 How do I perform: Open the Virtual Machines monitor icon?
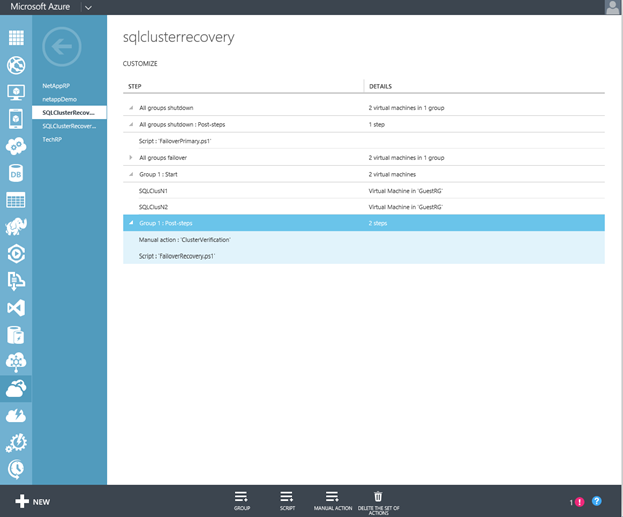click(x=16, y=92)
